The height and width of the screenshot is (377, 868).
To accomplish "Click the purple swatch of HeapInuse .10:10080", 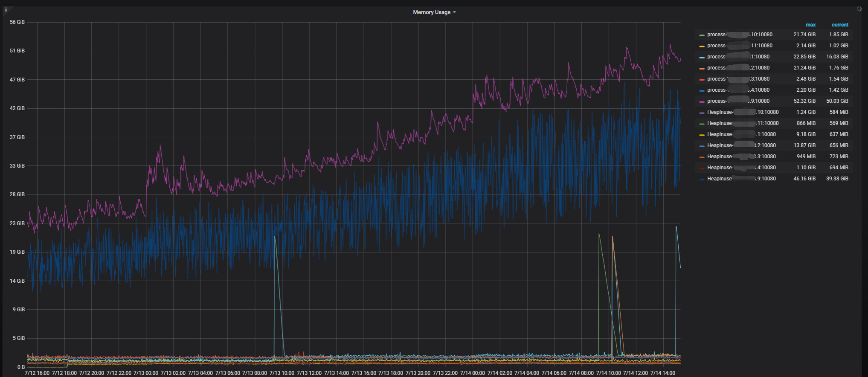I will tap(702, 113).
